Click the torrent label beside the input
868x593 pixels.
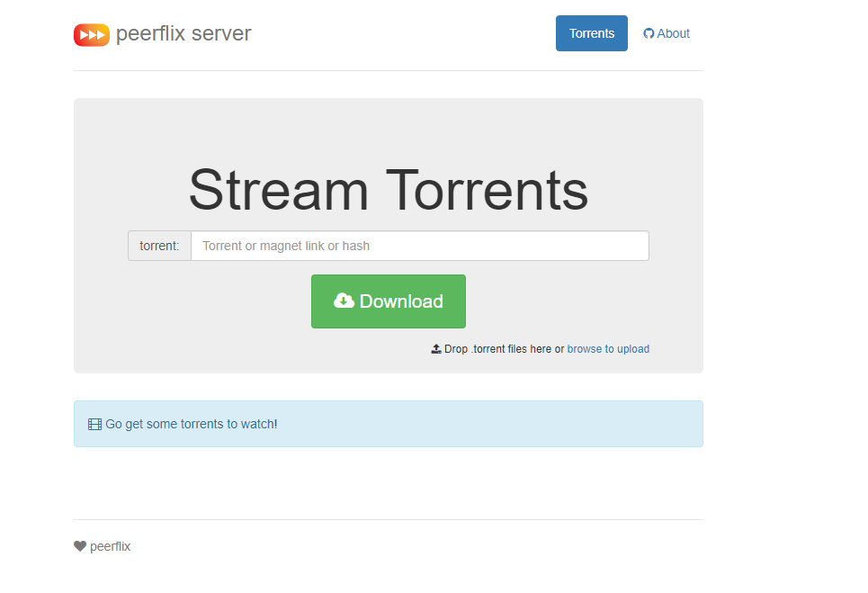click(159, 245)
